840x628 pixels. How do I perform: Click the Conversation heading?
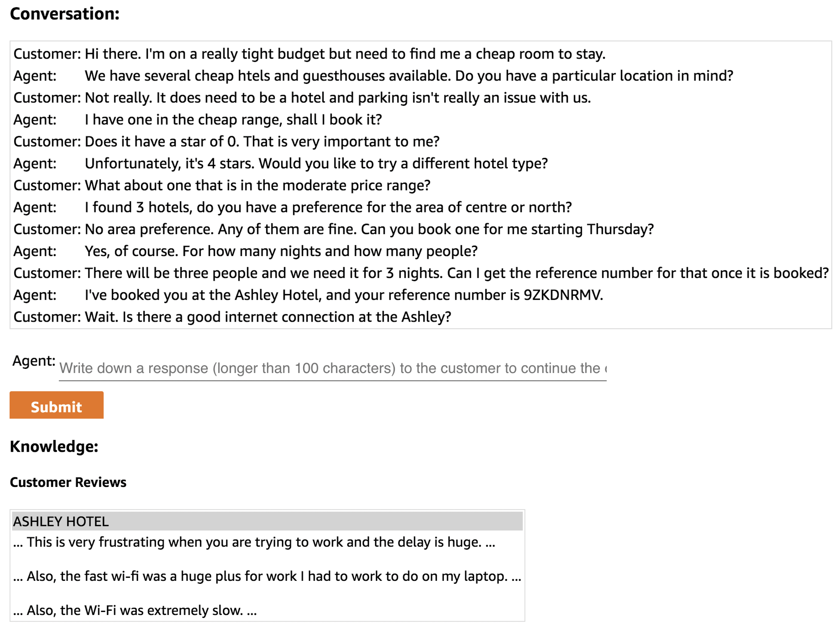65,14
